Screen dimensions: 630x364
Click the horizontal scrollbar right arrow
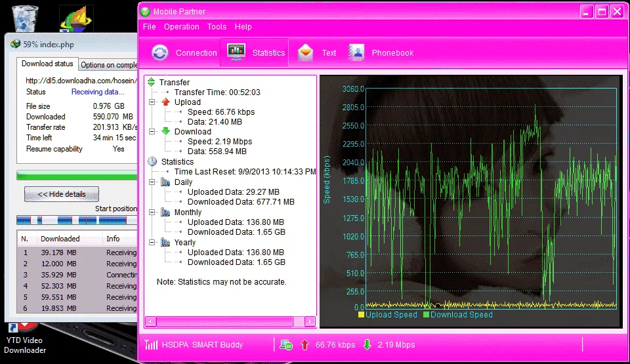tap(310, 321)
